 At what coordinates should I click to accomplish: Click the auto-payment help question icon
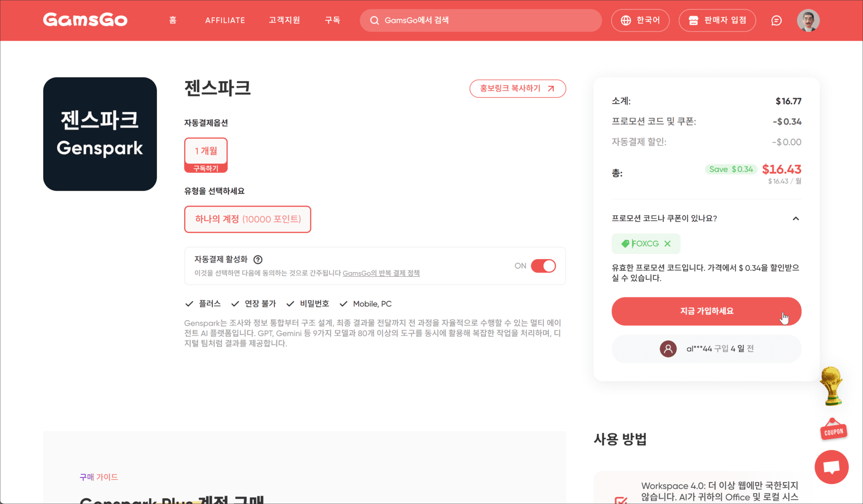(258, 260)
